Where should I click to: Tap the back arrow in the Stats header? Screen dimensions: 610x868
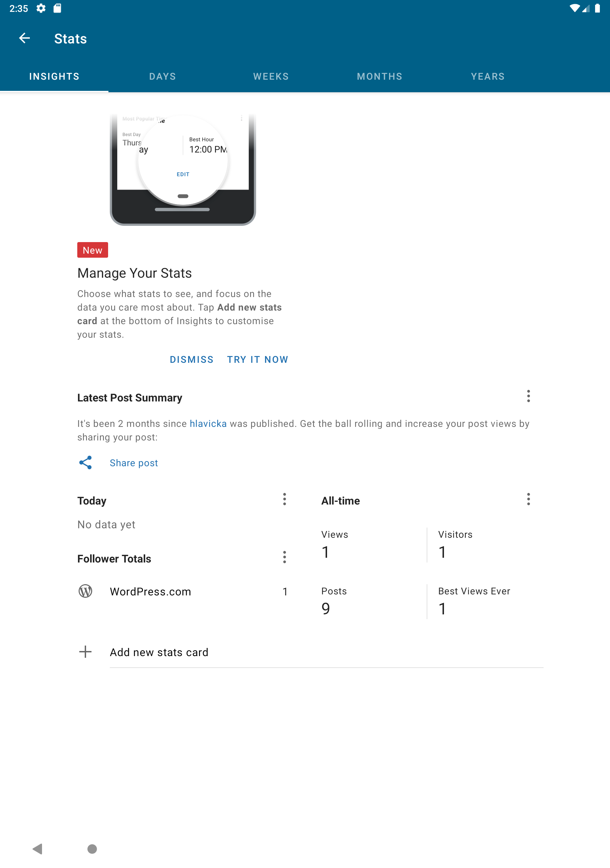pos(24,38)
